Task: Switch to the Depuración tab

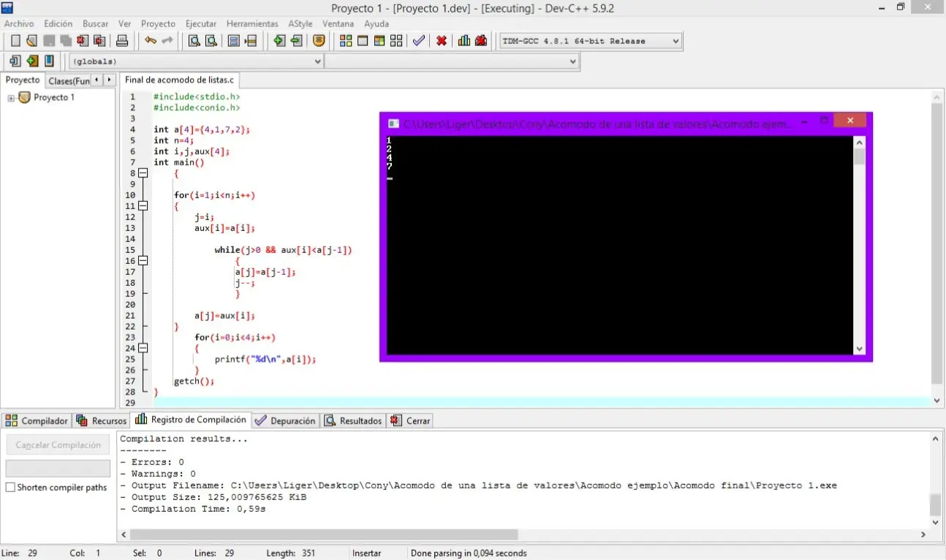Action: (x=285, y=421)
